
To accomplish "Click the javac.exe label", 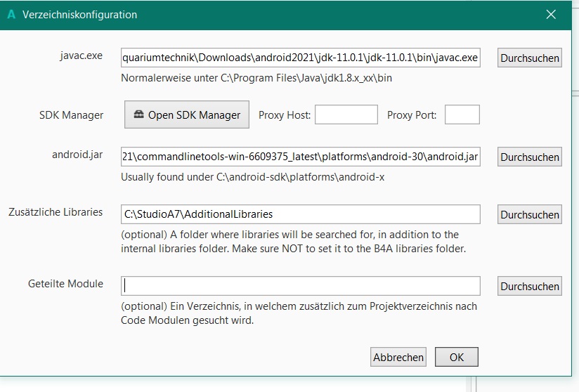I will (82, 55).
